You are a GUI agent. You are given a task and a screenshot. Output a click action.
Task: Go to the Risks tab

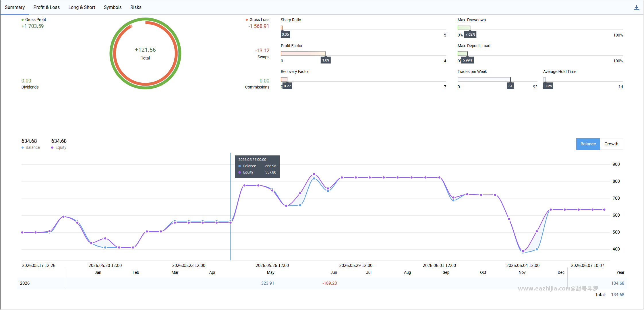(136, 7)
